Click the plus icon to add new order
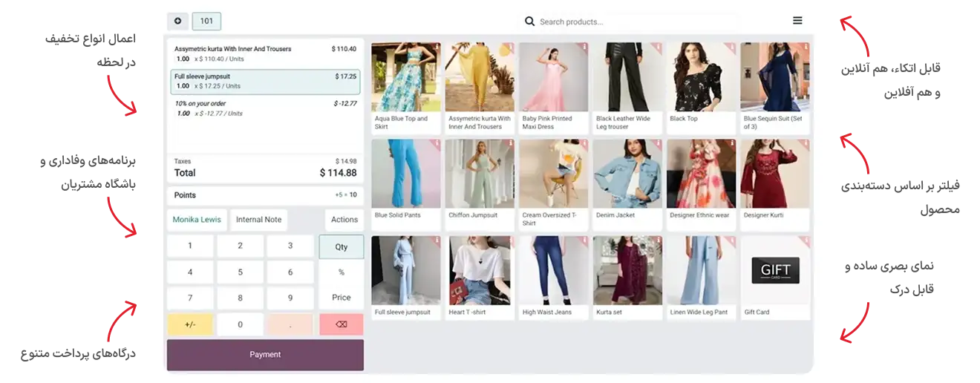This screenshot has width=980, height=383. pyautogui.click(x=177, y=22)
